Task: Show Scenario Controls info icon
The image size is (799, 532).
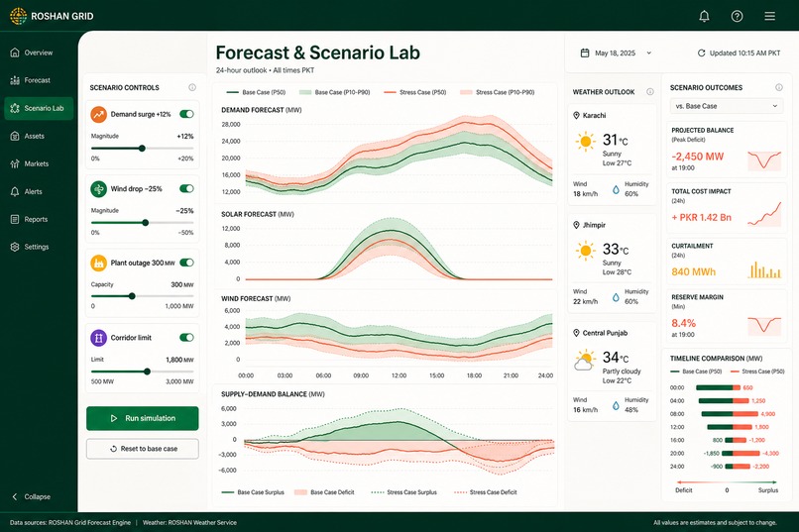Action: pyautogui.click(x=192, y=87)
